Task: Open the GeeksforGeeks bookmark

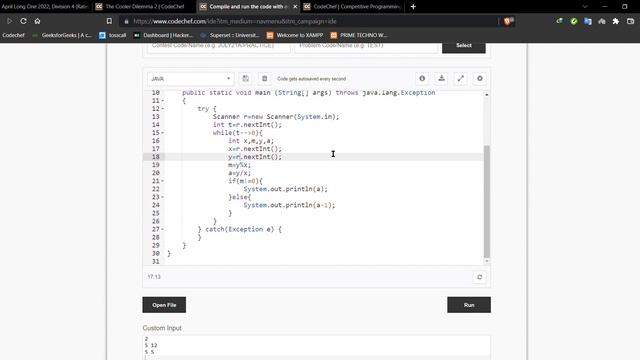Action: point(62,36)
